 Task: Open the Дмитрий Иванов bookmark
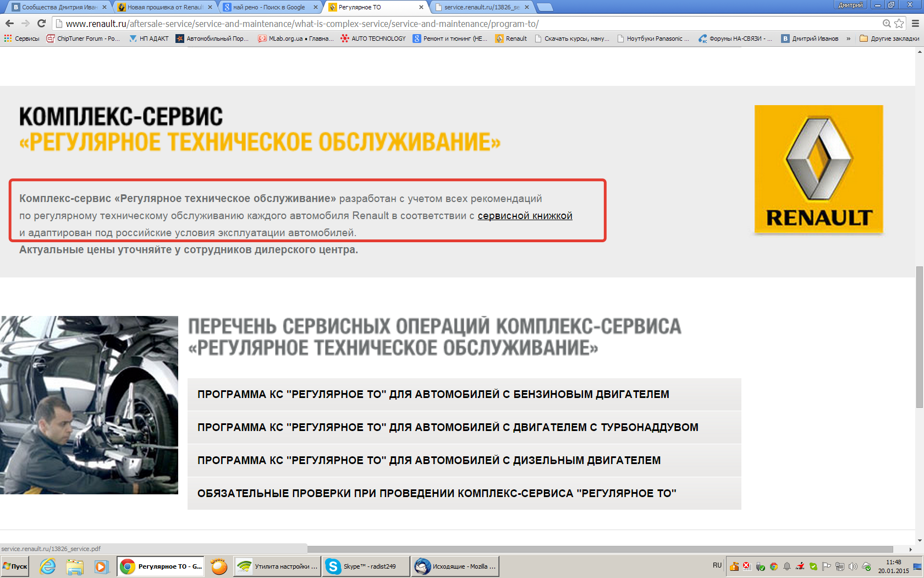pyautogui.click(x=810, y=39)
